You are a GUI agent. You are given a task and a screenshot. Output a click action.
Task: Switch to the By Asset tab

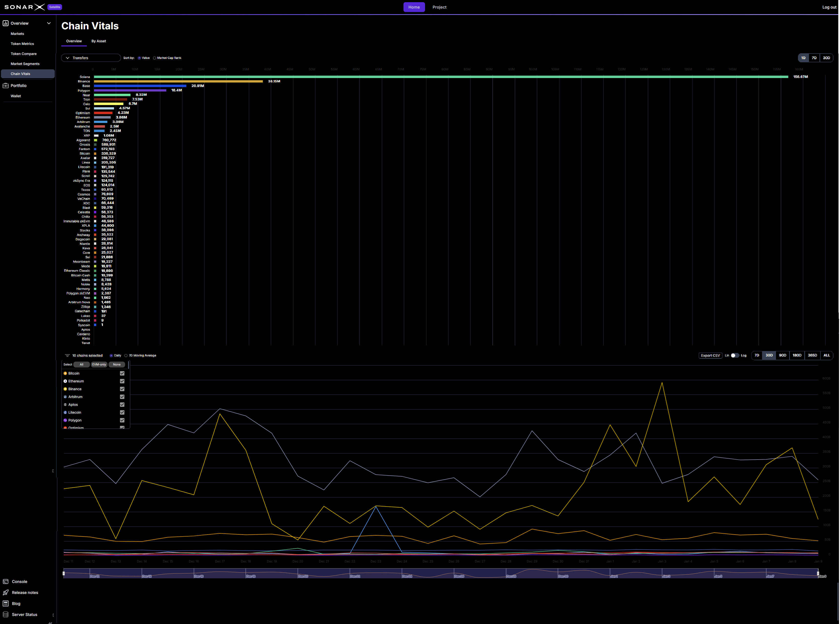(x=99, y=41)
